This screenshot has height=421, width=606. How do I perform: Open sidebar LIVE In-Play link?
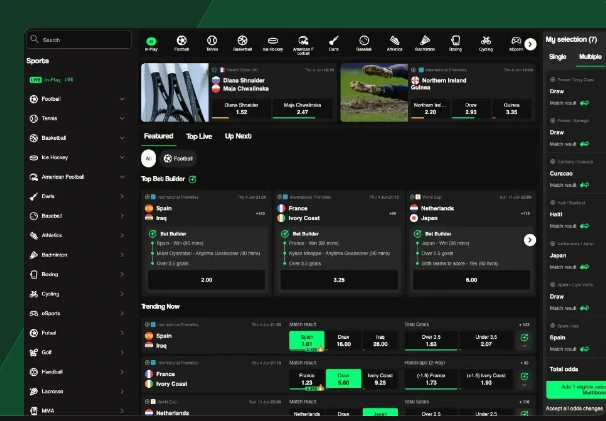52,80
